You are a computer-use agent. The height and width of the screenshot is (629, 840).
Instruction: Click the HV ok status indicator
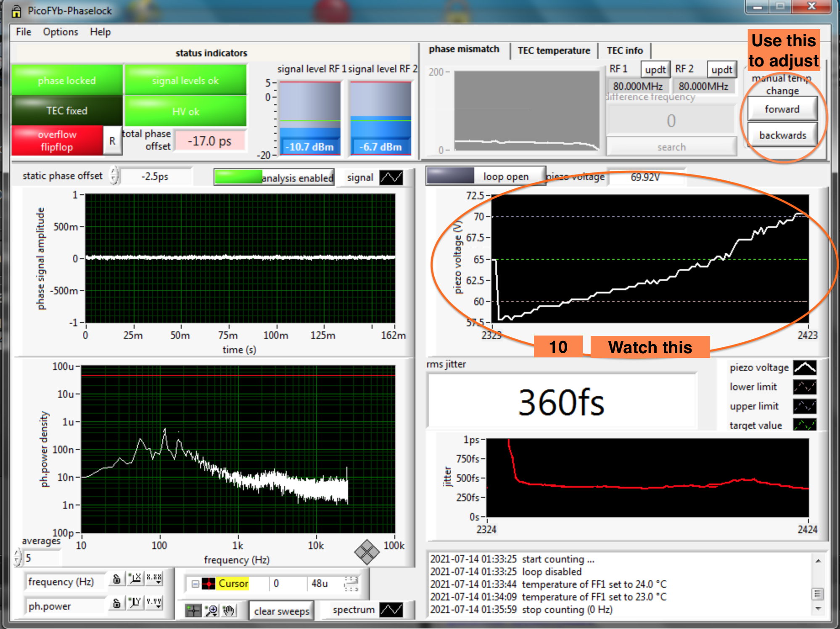pyautogui.click(x=185, y=111)
